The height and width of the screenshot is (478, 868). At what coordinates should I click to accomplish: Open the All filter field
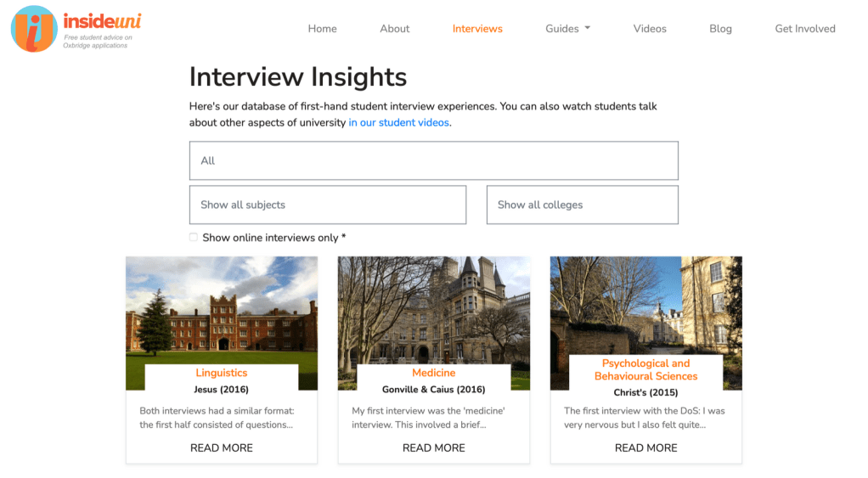pyautogui.click(x=433, y=160)
